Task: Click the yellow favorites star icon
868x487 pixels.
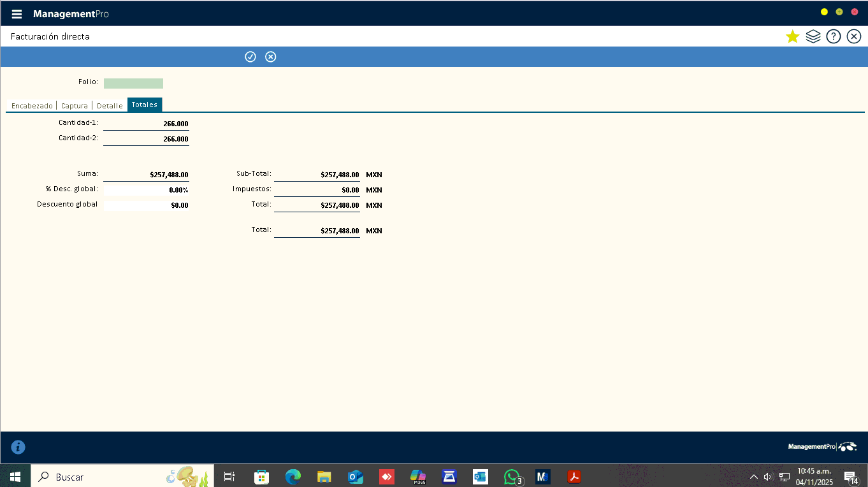Action: [792, 36]
